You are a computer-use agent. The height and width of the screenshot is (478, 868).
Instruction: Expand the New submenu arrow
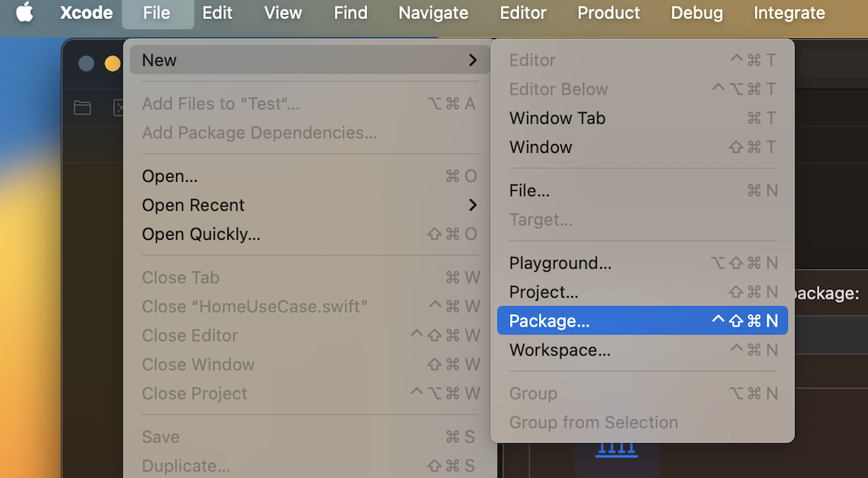coord(472,60)
